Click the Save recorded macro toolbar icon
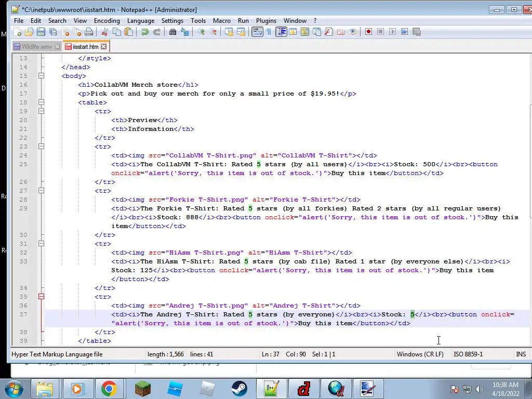 click(416, 32)
